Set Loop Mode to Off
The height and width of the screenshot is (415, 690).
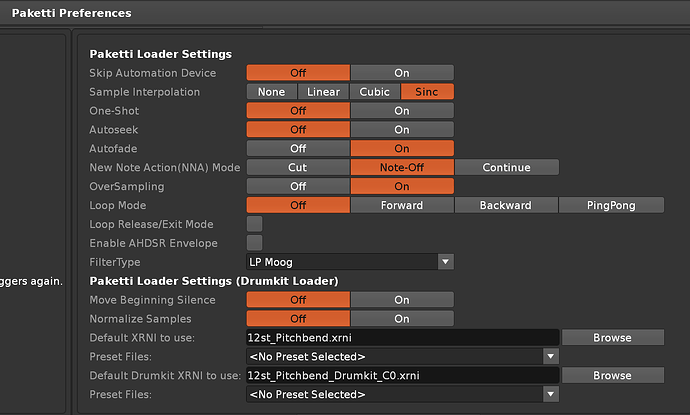(x=298, y=205)
